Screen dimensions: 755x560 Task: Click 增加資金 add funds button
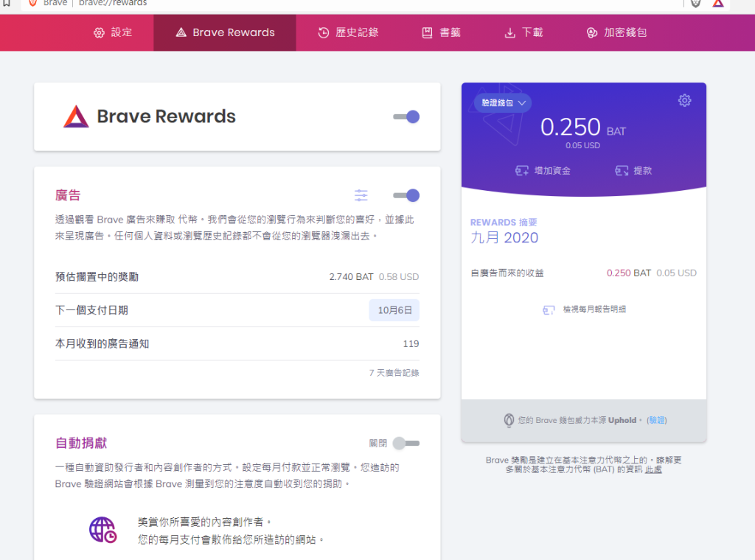[x=543, y=171]
